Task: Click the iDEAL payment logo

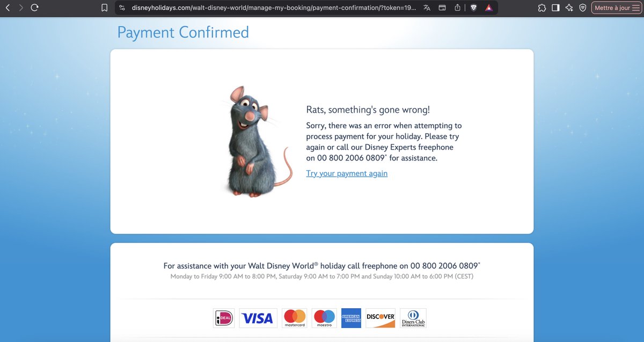Action: pyautogui.click(x=224, y=318)
